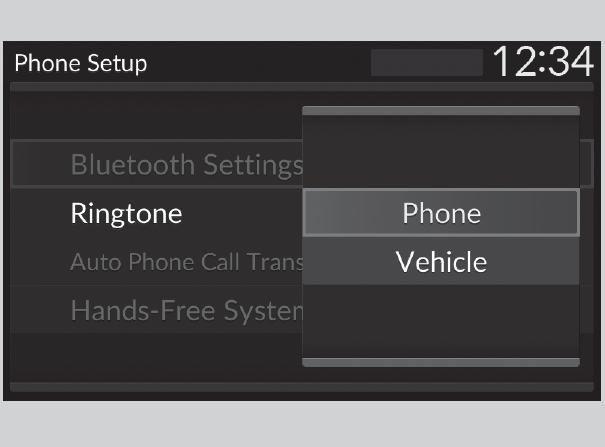Tap the 12:34 clock display
This screenshot has width=605, height=447.
click(x=543, y=62)
